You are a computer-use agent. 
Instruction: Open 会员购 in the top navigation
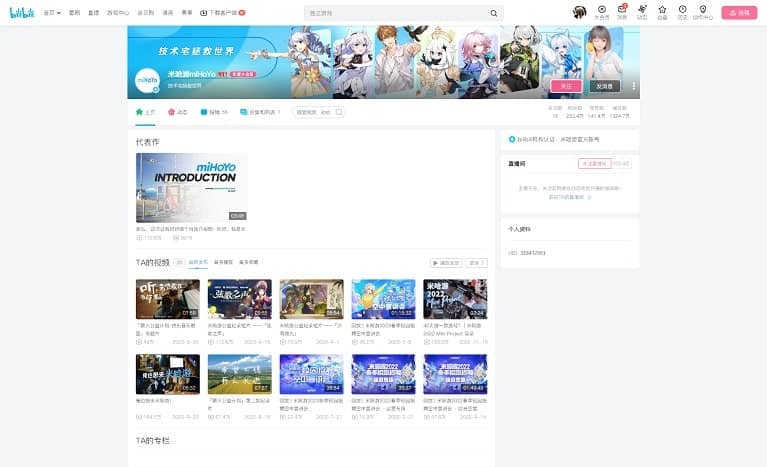146,13
